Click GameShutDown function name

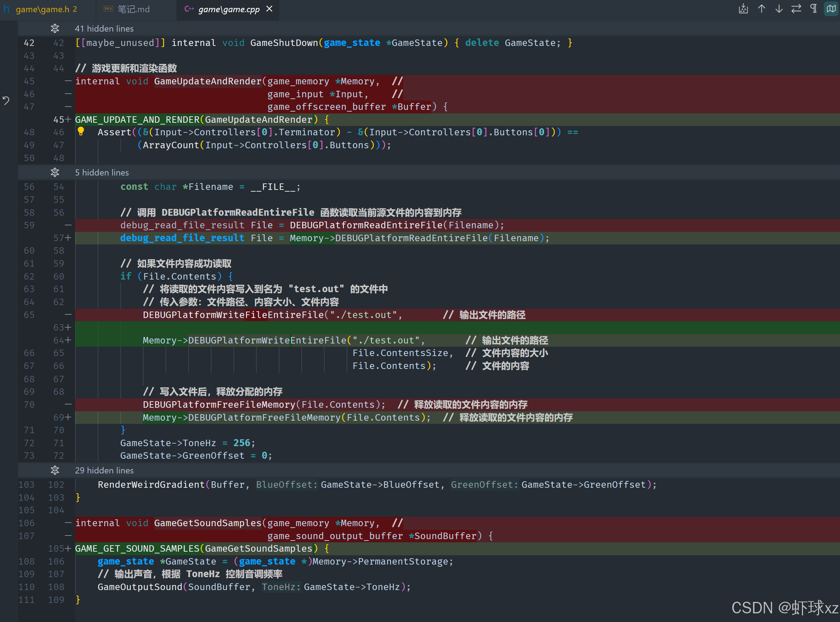pyautogui.click(x=284, y=43)
